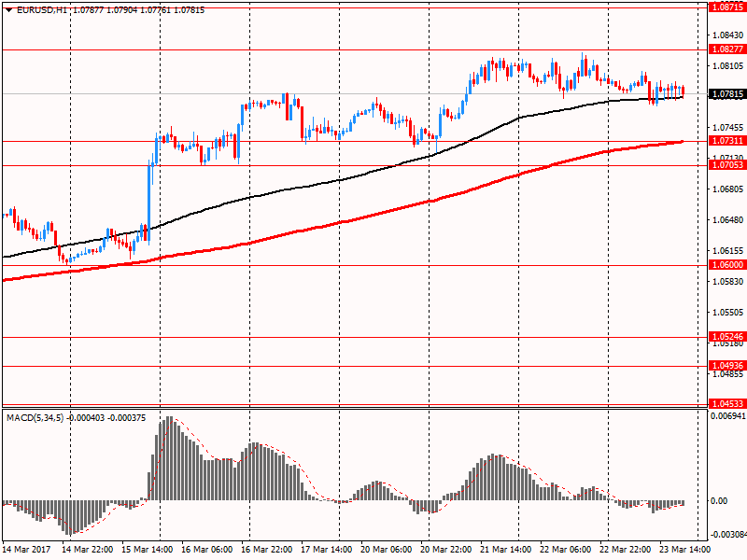Click the MACD(5,34,5) indicator label

tap(35, 418)
